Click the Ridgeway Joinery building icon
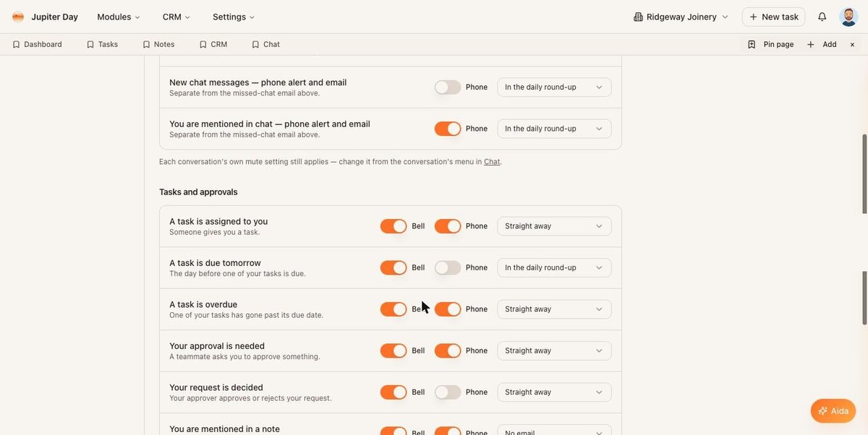This screenshot has height=435, width=868. point(638,17)
